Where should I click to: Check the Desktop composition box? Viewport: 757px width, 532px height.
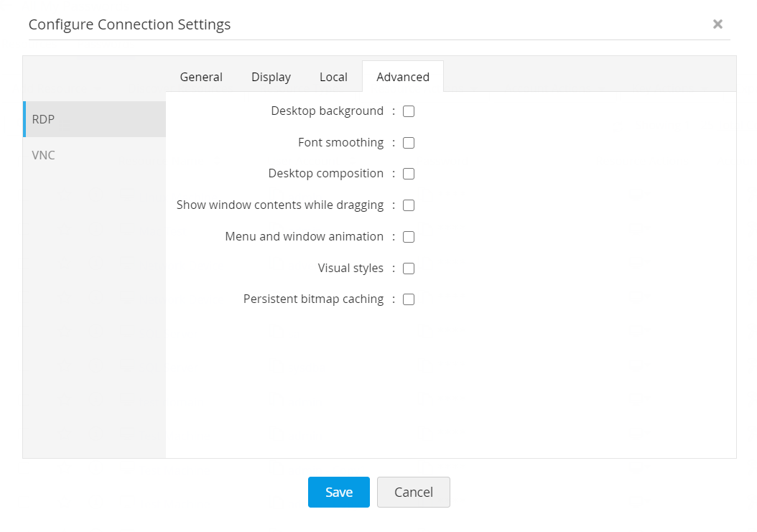click(409, 174)
